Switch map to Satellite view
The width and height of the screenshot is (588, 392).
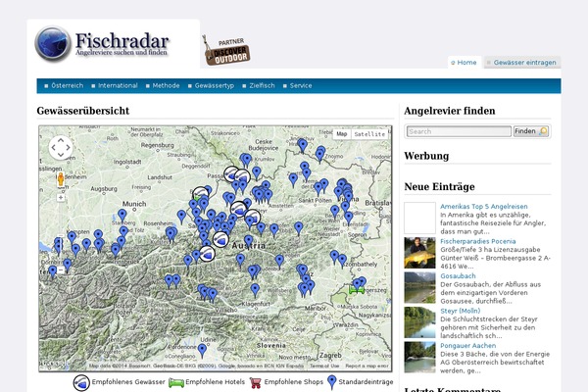point(369,134)
